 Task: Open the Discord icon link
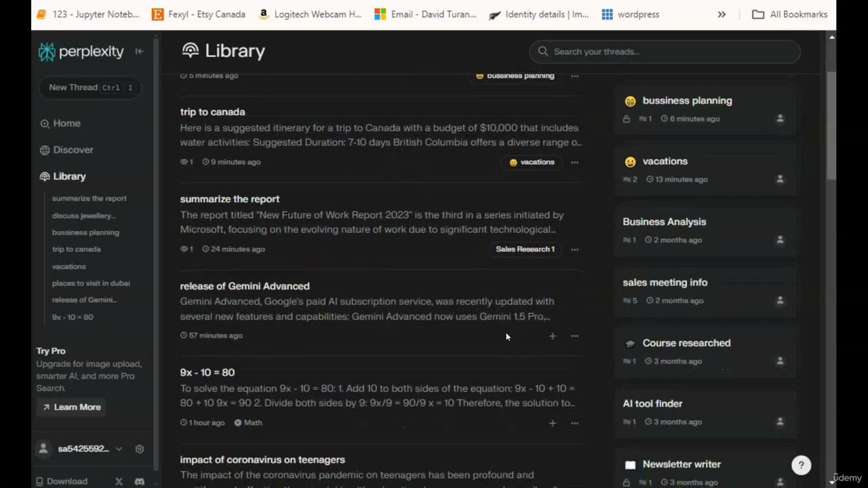[140, 481]
